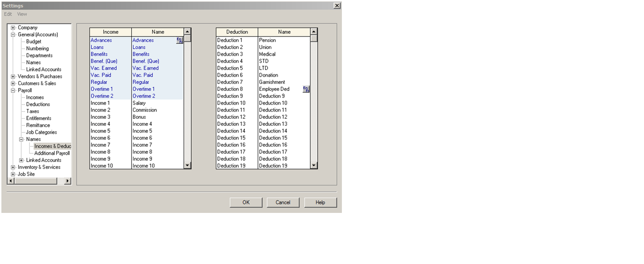Expand Customers & Sales node

13,83
